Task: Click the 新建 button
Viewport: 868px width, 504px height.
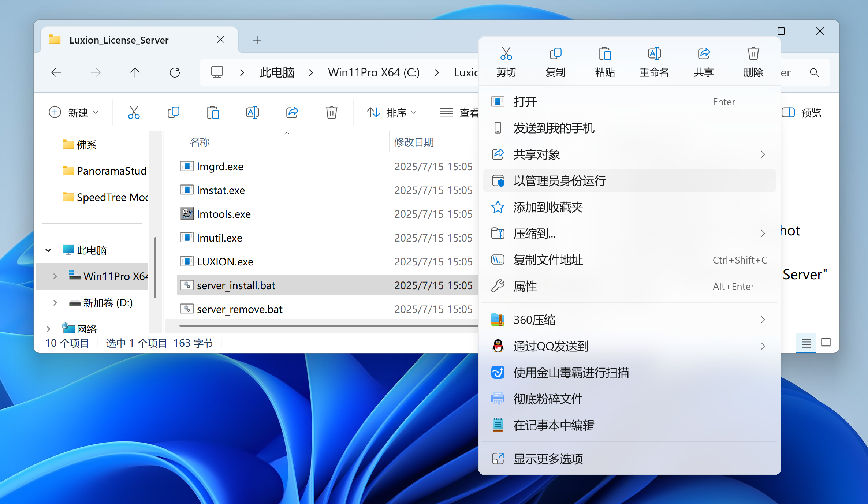Action: [x=73, y=112]
